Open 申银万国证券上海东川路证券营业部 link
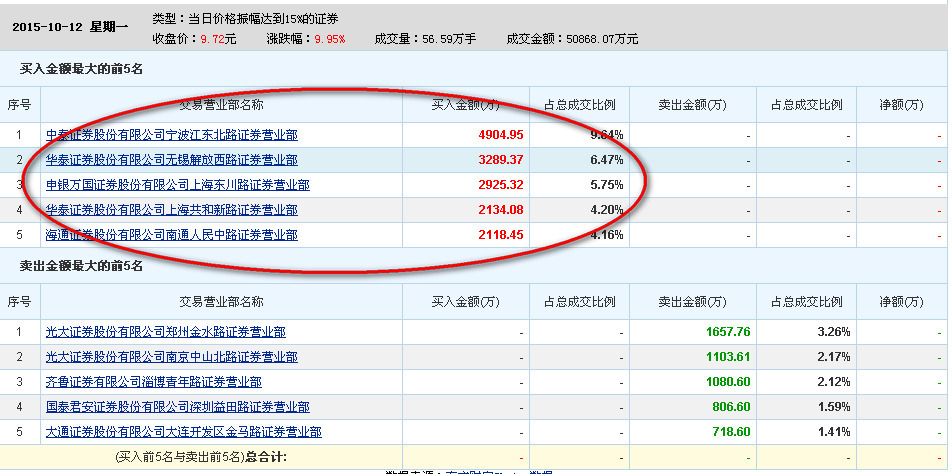This screenshot has height=474, width=952. click(x=178, y=185)
